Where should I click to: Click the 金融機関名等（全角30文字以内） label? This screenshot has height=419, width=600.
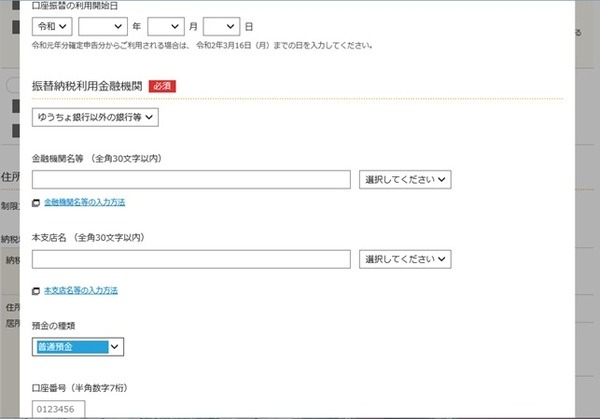click(x=97, y=158)
